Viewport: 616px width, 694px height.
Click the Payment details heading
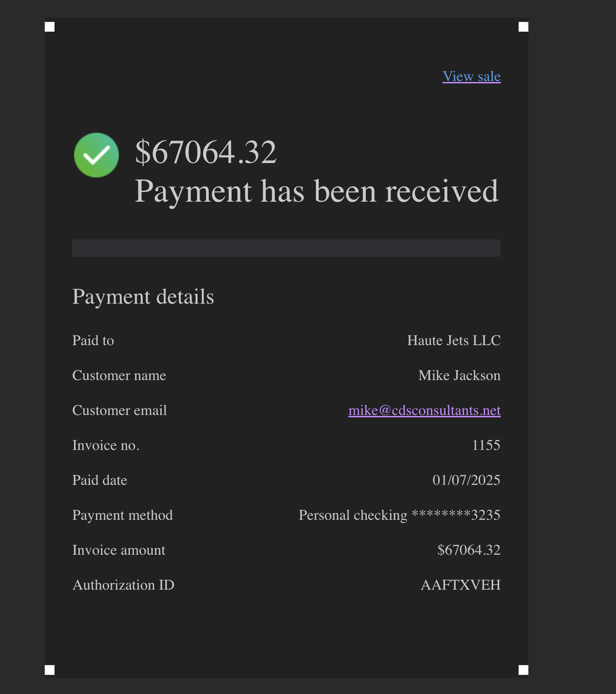pos(143,297)
